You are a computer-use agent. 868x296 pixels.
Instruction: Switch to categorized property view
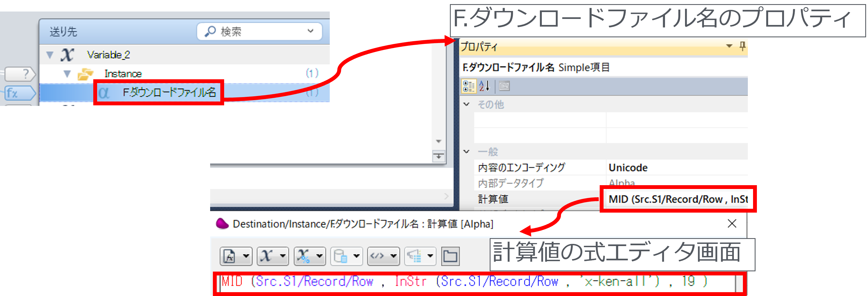click(469, 86)
